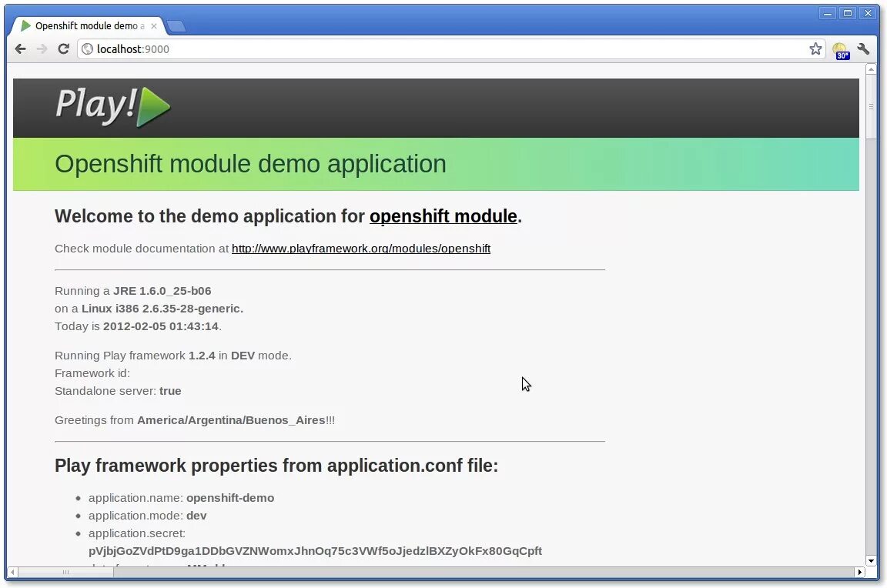The height and width of the screenshot is (588, 887).
Task: Click the browser forward arrow
Action: [x=42, y=49]
